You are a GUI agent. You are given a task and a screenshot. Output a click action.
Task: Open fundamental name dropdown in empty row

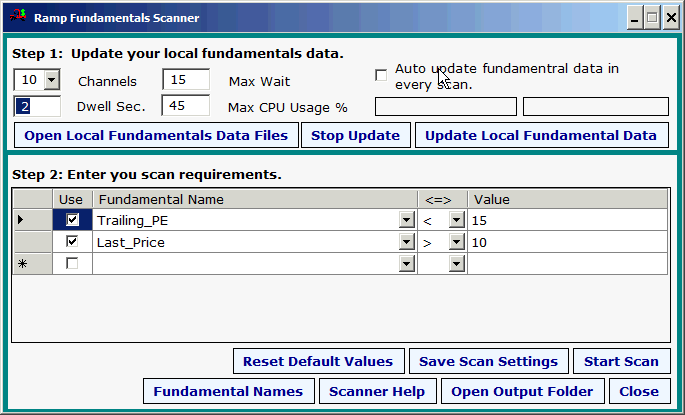(x=406, y=263)
